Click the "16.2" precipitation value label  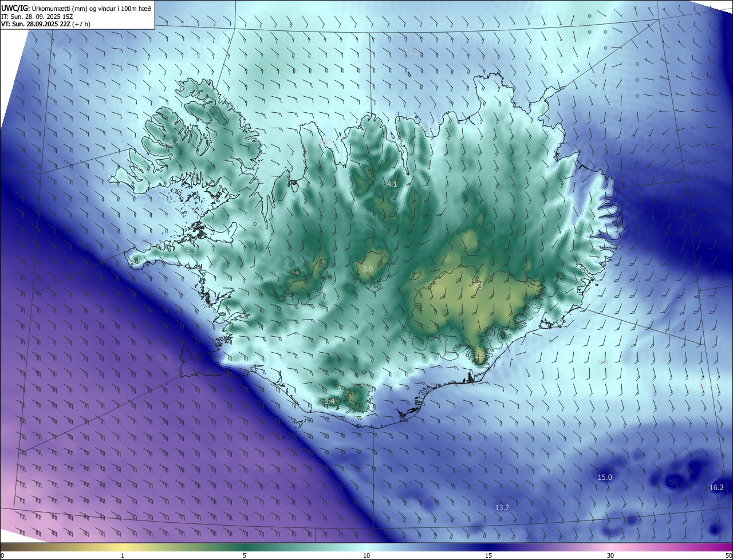716,487
